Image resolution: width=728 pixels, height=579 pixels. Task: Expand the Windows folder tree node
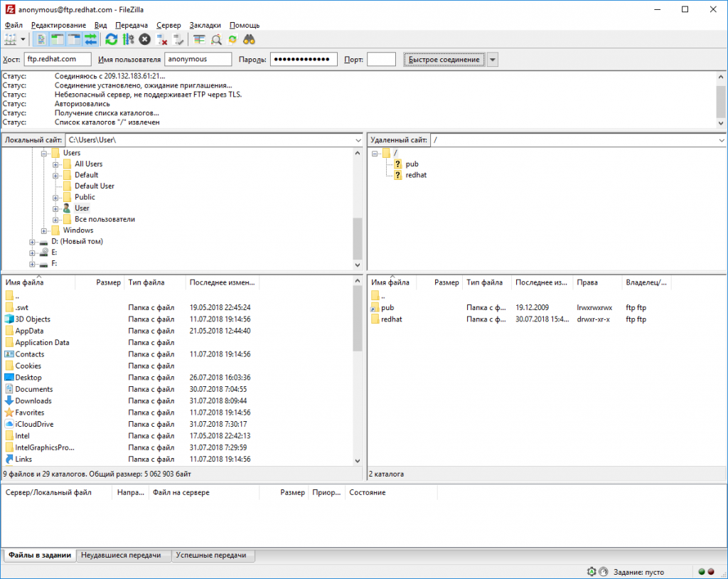tap(44, 230)
